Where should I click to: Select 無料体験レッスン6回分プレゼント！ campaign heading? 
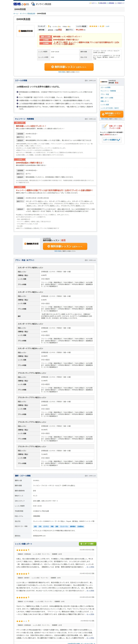pos(31,126)
